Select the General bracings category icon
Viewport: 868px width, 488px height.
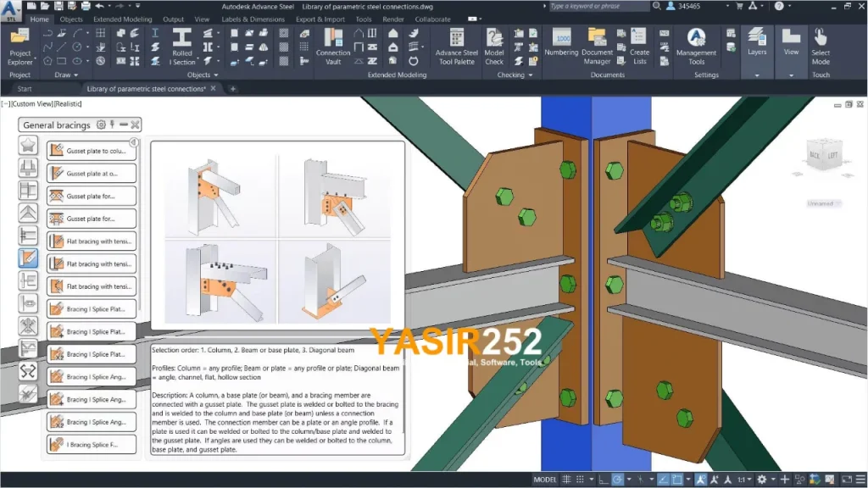click(28, 258)
